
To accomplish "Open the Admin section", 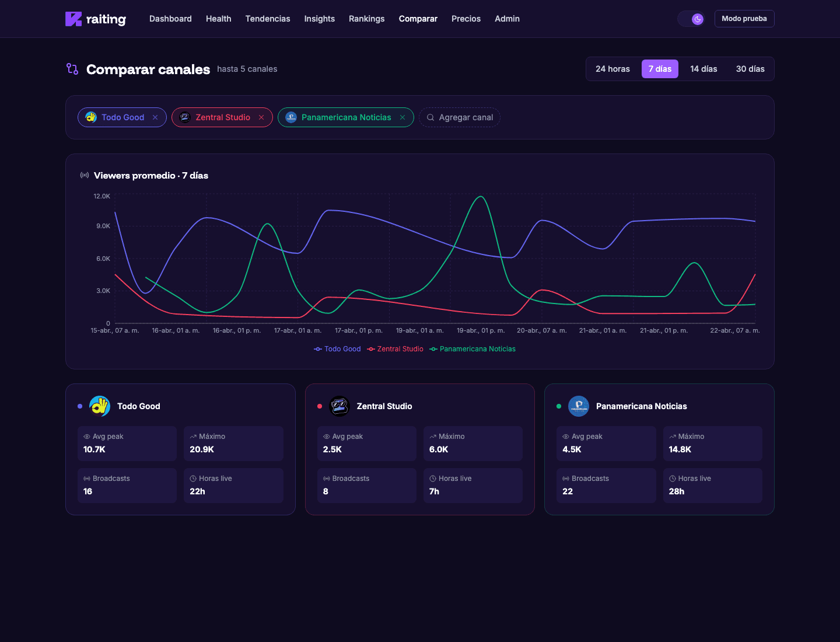I will [508, 19].
